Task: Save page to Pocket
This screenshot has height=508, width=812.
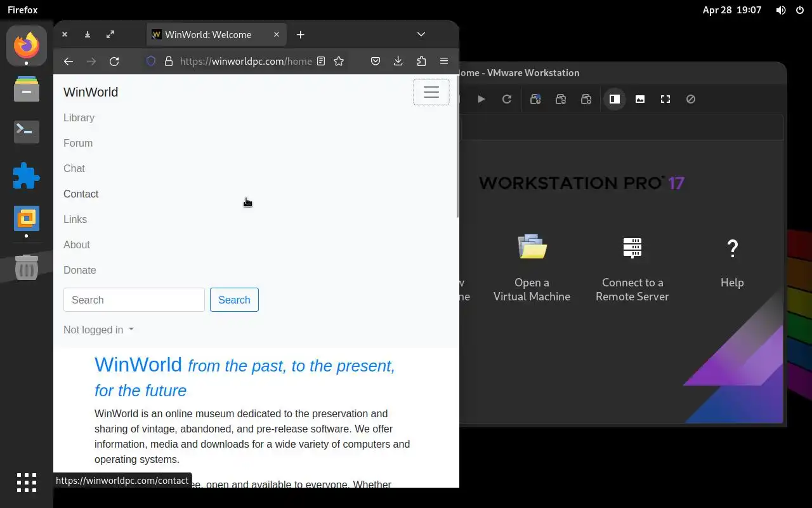Action: [x=376, y=61]
